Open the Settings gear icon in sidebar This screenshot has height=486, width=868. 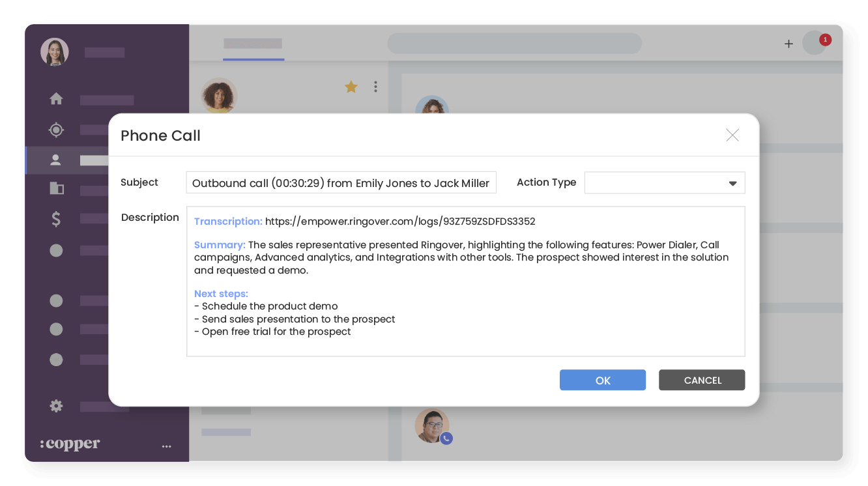[x=56, y=406]
